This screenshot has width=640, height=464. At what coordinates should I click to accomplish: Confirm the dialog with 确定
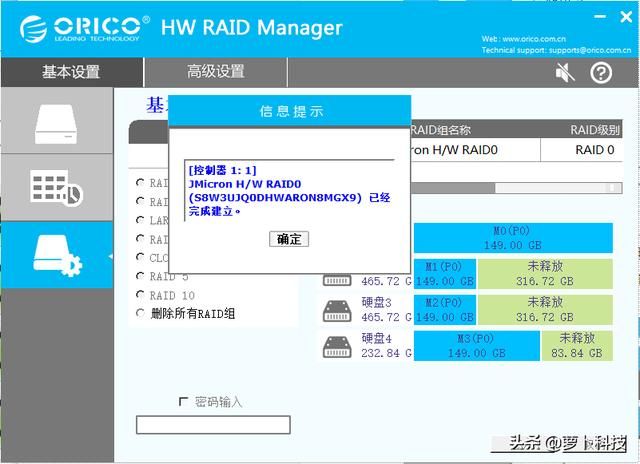click(x=289, y=239)
